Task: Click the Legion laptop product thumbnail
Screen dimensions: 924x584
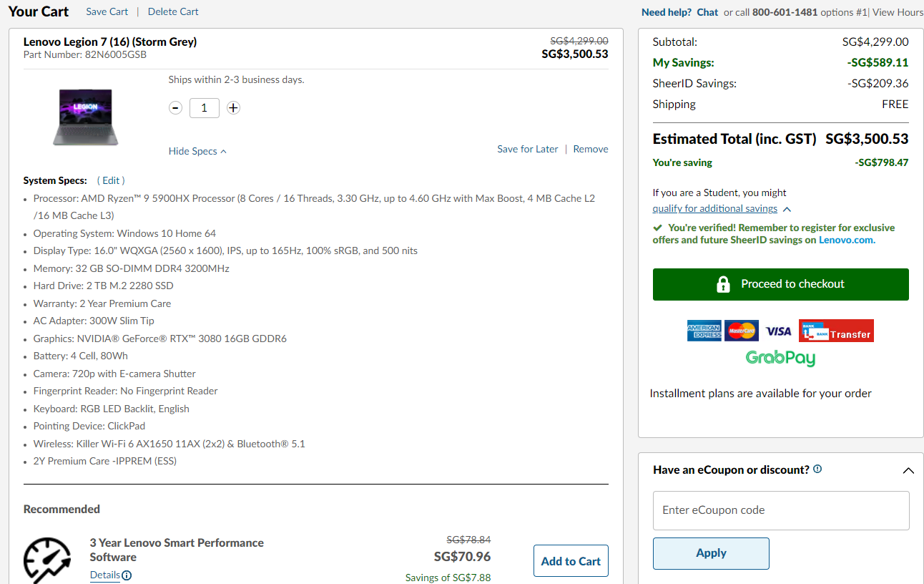Action: point(85,117)
